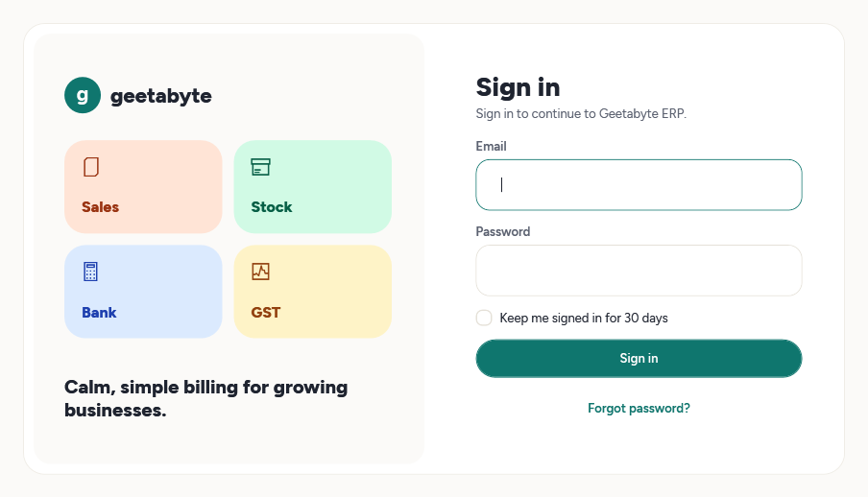This screenshot has height=497, width=868.
Task: Click the Sales document icon
Action: pyautogui.click(x=91, y=167)
